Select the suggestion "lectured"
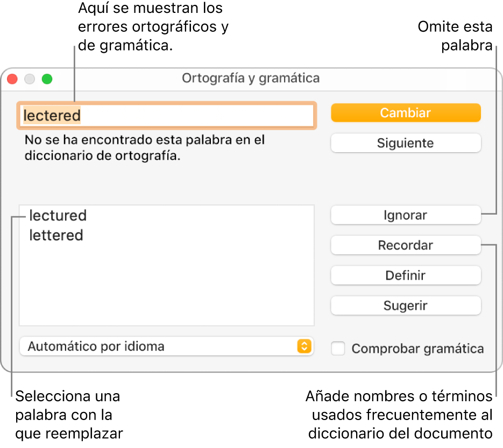This screenshot has width=503, height=448. 58,216
